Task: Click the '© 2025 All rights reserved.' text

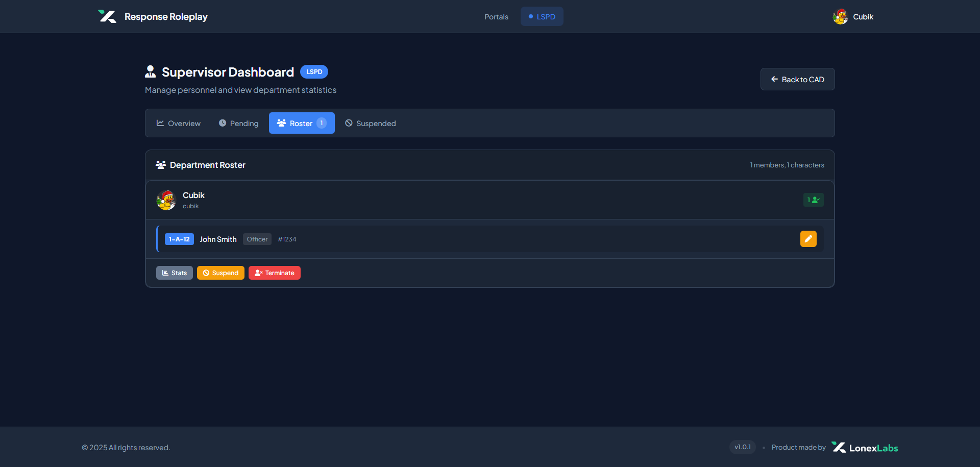Action: click(x=126, y=448)
